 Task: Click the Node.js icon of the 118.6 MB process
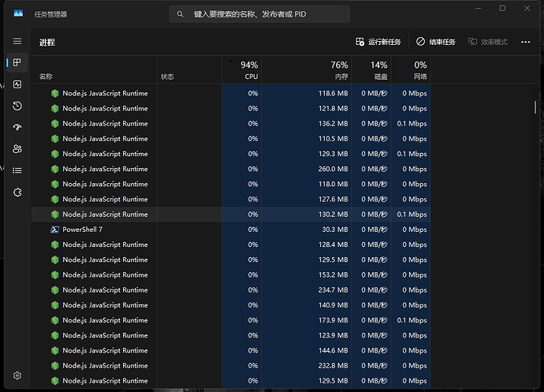pyautogui.click(x=55, y=93)
